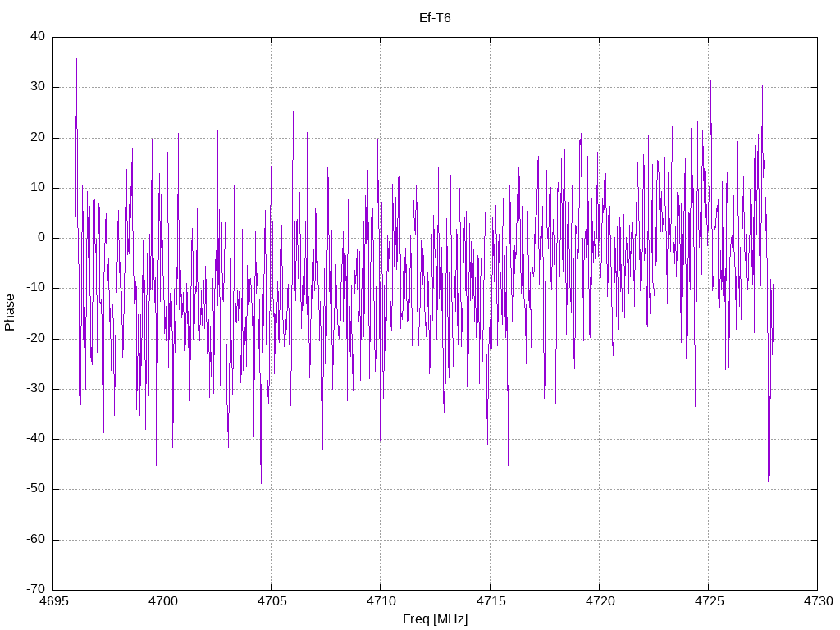840x630 pixels.
Task: Click y-axis tick label -40
Action: pyautogui.click(x=36, y=438)
